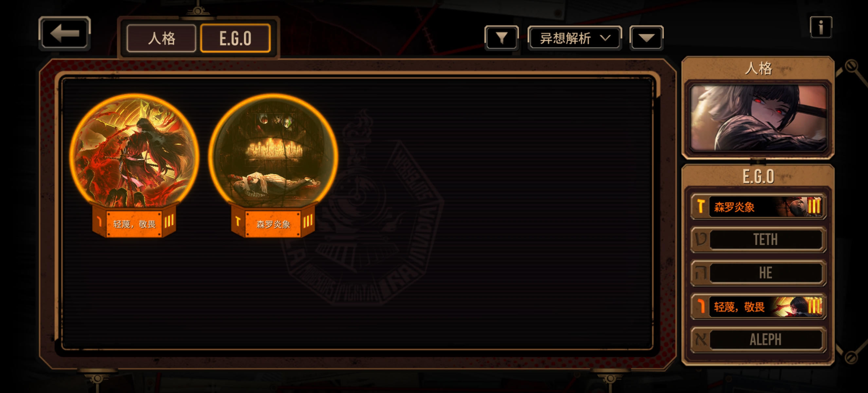Select the 轻蔑，敬畏 WAW slot
868x393 pixels.
[758, 307]
